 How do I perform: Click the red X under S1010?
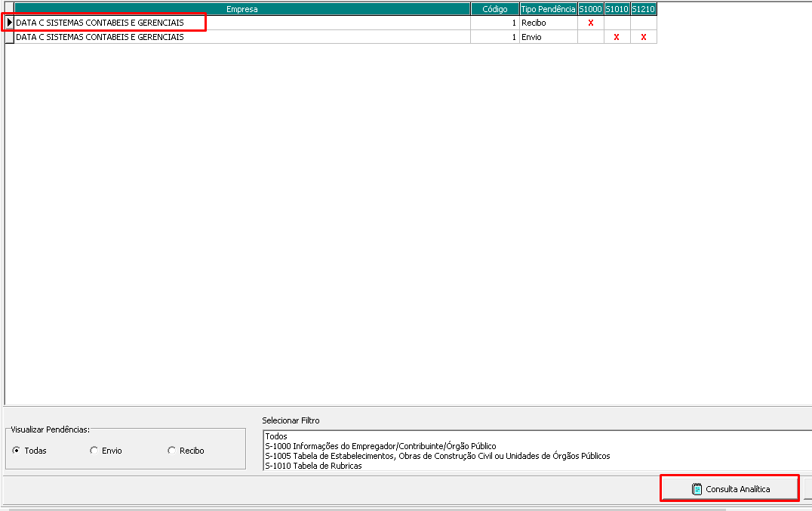pos(617,37)
